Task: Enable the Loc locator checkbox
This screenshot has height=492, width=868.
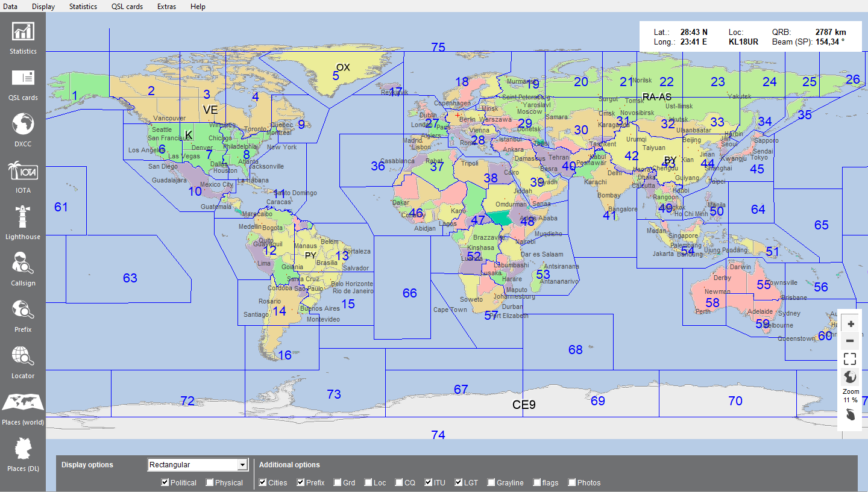Action: click(368, 482)
